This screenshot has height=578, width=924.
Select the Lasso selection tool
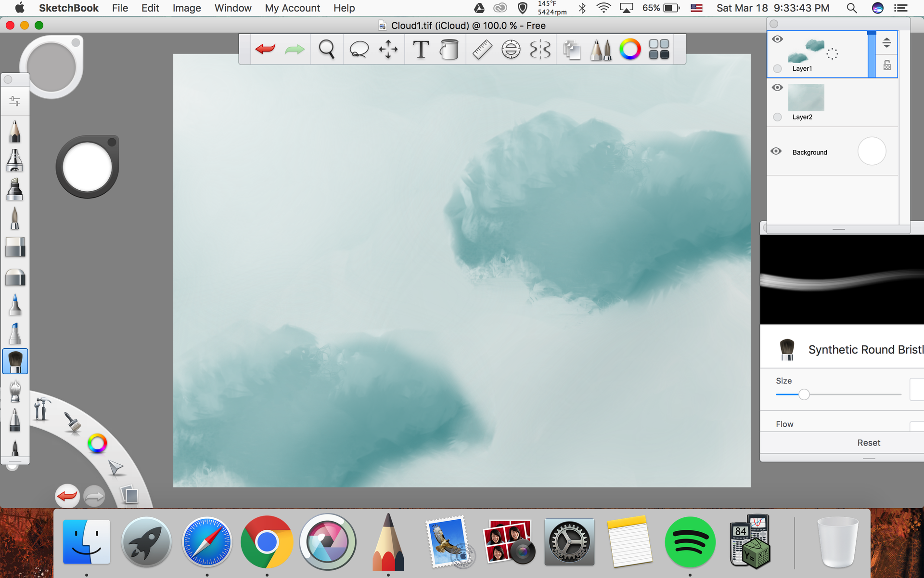(359, 49)
